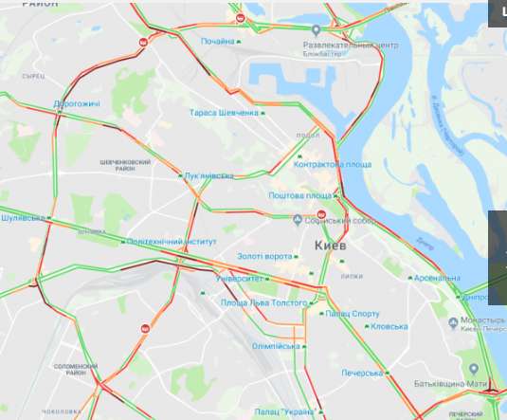Select Контрактова площа metro station
The height and width of the screenshot is (420, 507).
333,164
